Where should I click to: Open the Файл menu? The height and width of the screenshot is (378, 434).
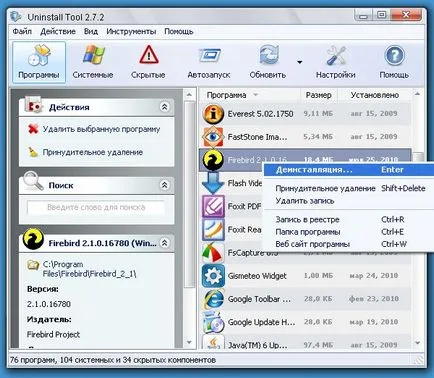[x=22, y=31]
